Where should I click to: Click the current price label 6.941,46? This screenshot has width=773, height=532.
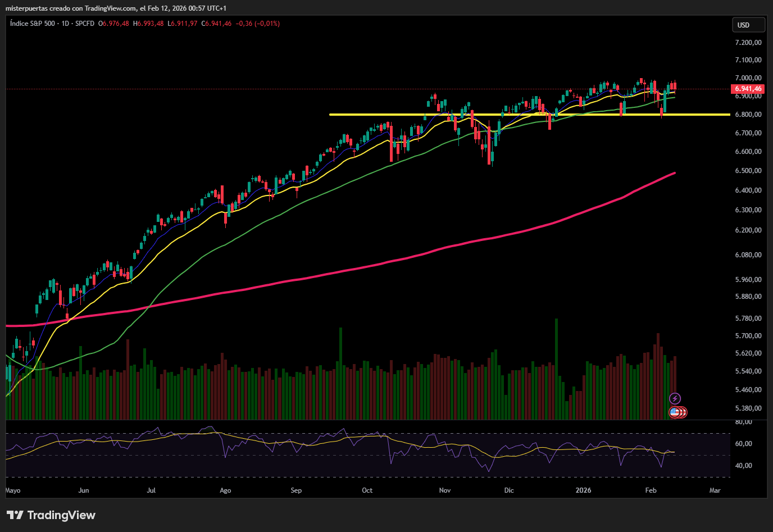pos(748,89)
